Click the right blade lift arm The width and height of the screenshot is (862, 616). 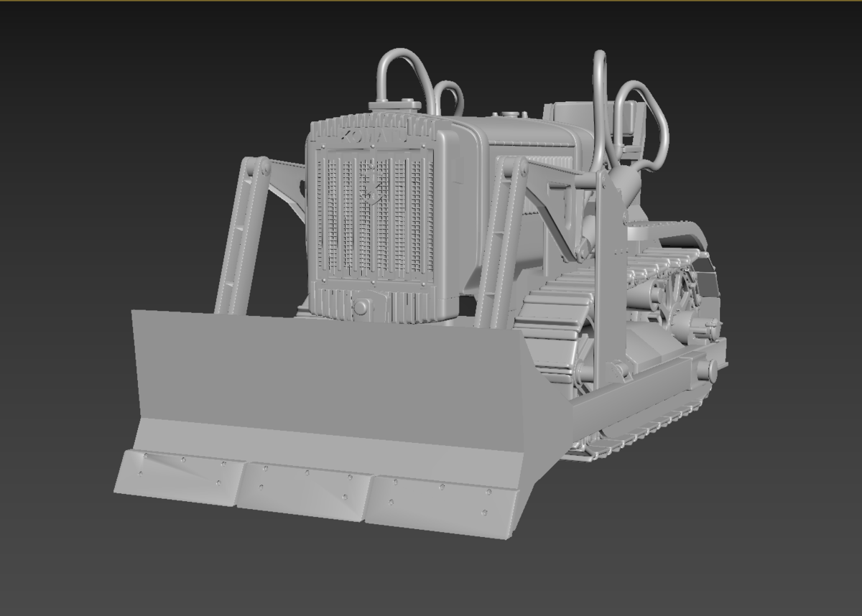(x=501, y=237)
